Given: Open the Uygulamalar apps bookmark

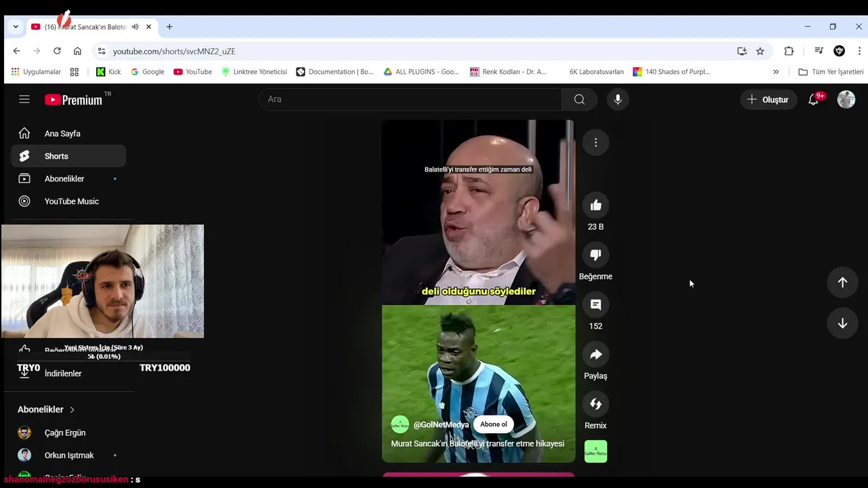Looking at the screenshot, I should 37,72.
